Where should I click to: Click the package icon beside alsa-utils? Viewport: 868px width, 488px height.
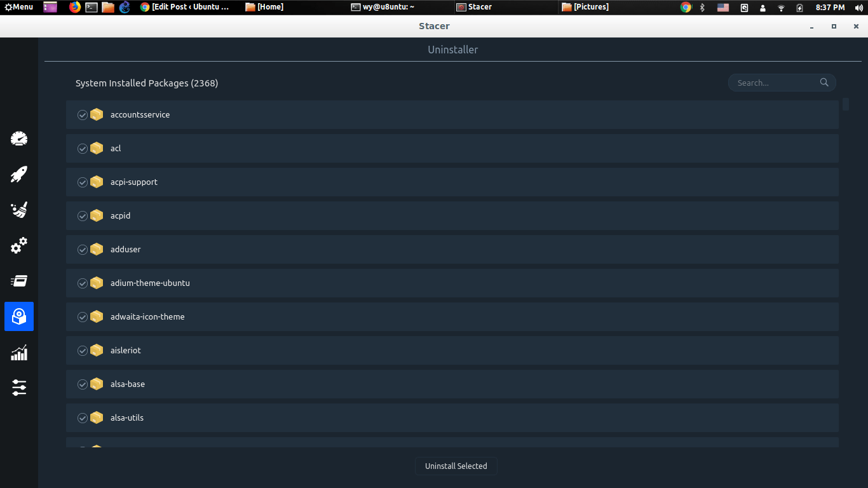pos(97,417)
